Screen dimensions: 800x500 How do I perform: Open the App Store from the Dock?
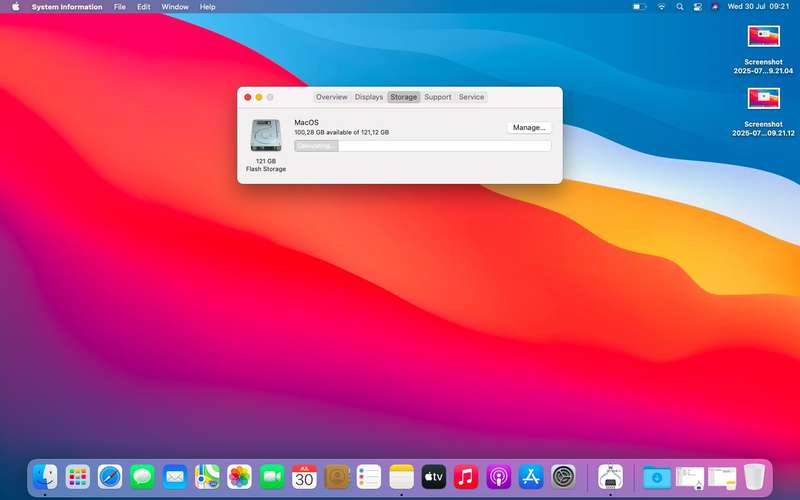pos(531,477)
